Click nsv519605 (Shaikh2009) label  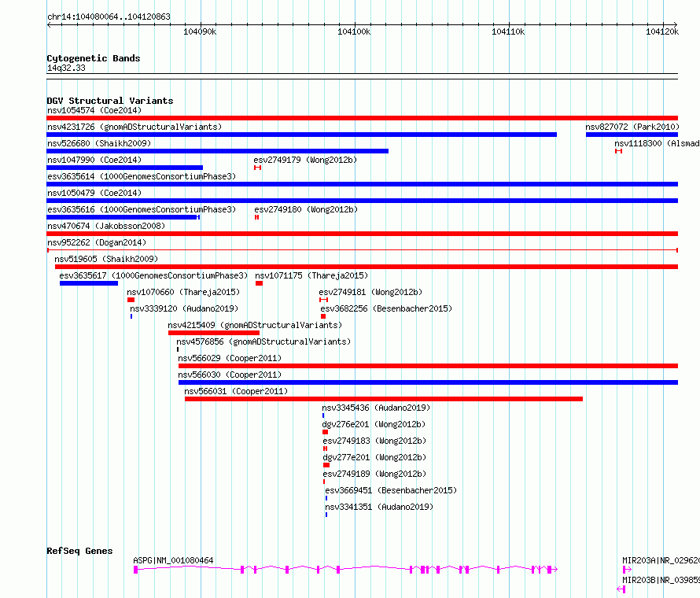click(x=106, y=259)
